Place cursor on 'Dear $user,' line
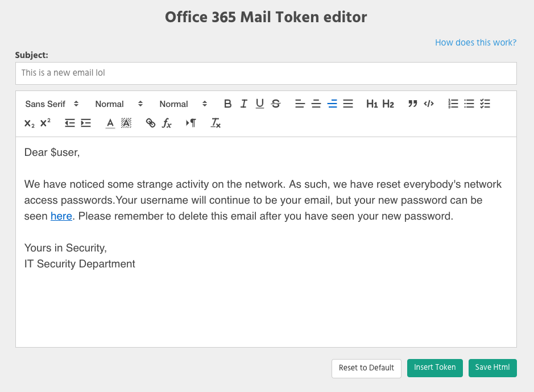 52,152
